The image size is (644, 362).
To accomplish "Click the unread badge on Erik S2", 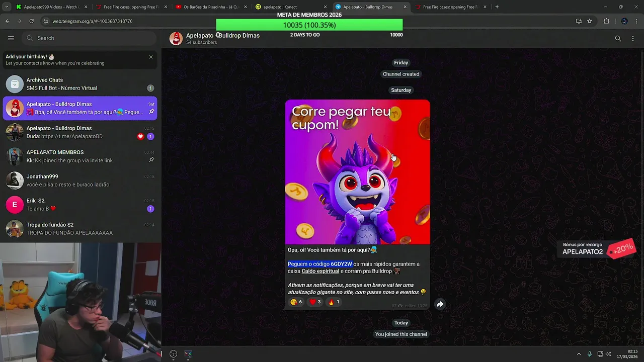I will click(150, 209).
